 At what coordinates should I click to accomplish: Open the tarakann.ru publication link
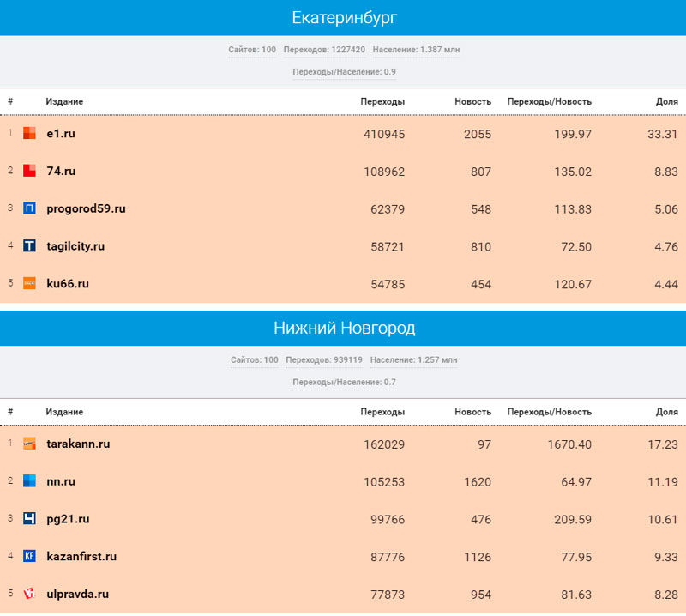pos(78,444)
